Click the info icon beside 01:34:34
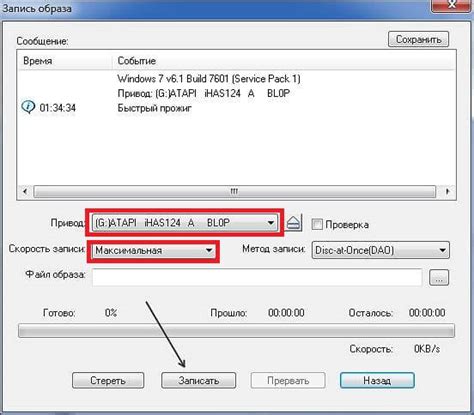The width and height of the screenshot is (474, 415). [x=28, y=107]
